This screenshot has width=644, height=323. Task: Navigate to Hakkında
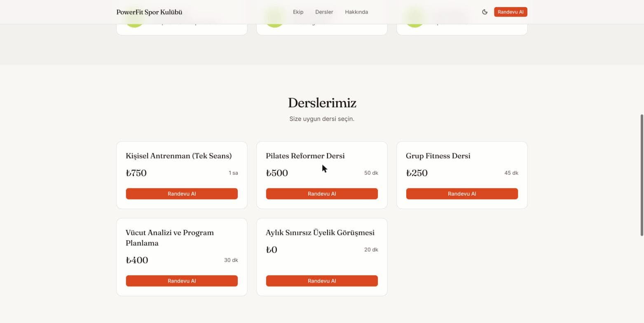coord(356,12)
